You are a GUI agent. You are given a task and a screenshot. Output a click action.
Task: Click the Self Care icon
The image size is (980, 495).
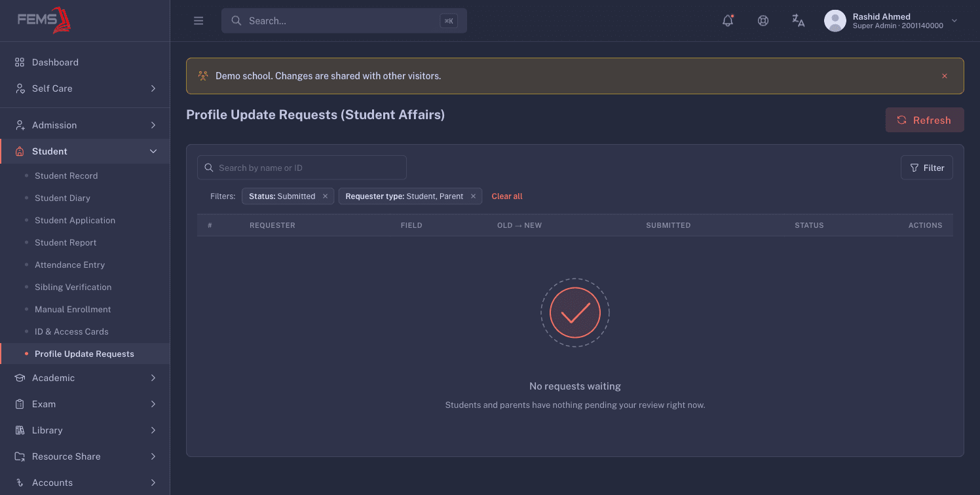coord(20,88)
